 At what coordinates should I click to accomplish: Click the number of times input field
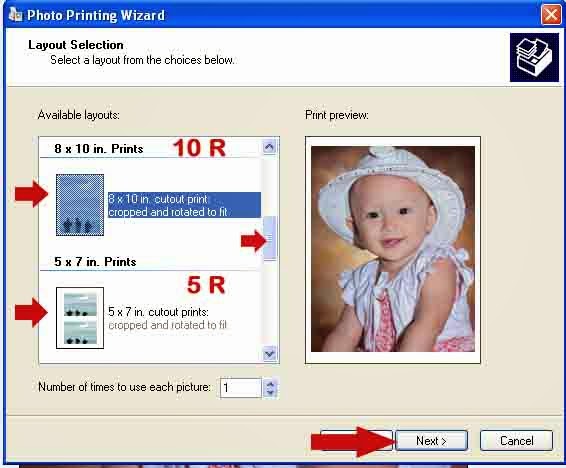[x=240, y=388]
